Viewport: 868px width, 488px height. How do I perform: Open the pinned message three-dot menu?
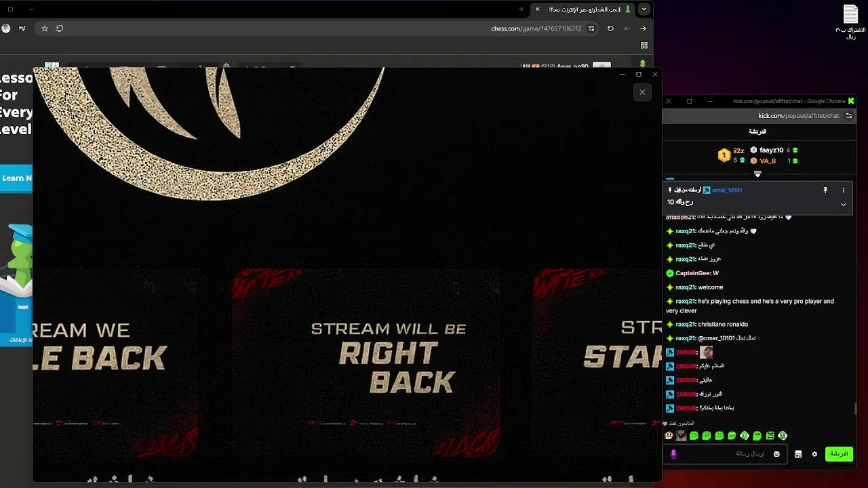click(844, 190)
